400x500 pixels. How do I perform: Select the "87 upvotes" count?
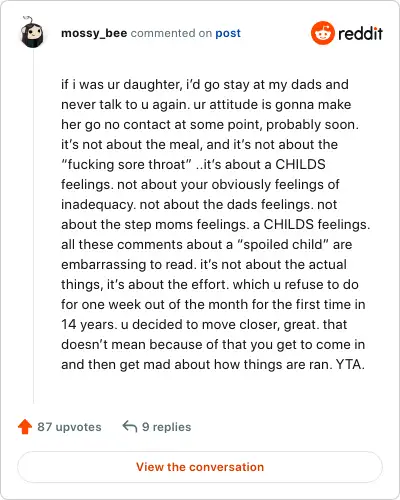(x=69, y=427)
